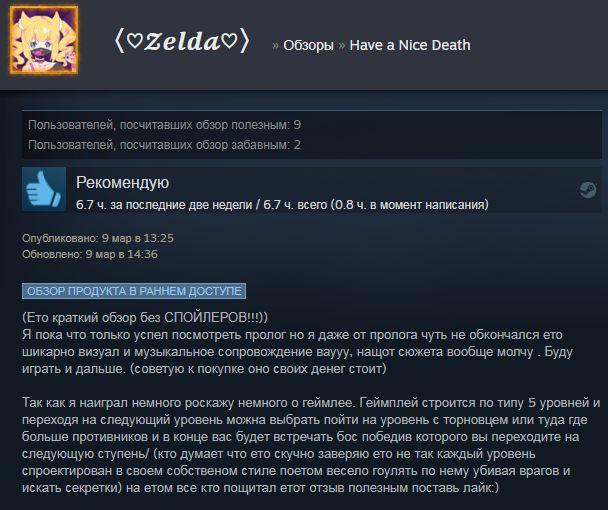Open the Обзоры breadcrumb link
The width and height of the screenshot is (608, 510).
(308, 45)
